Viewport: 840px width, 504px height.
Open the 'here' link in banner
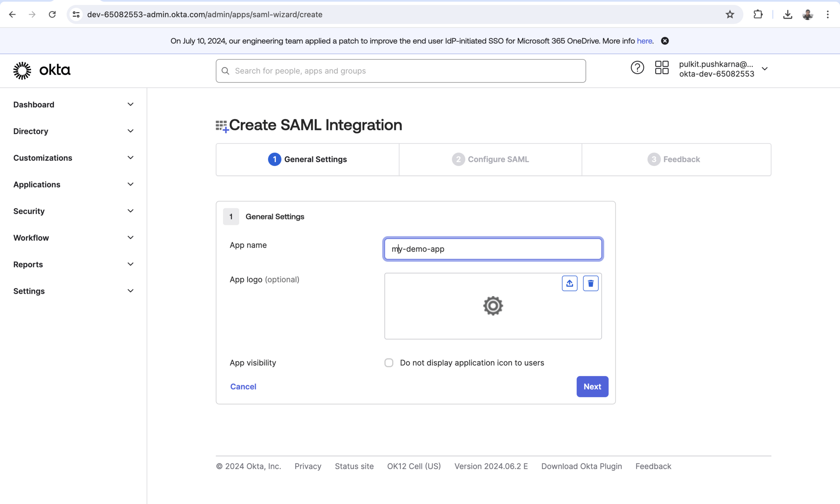point(644,41)
